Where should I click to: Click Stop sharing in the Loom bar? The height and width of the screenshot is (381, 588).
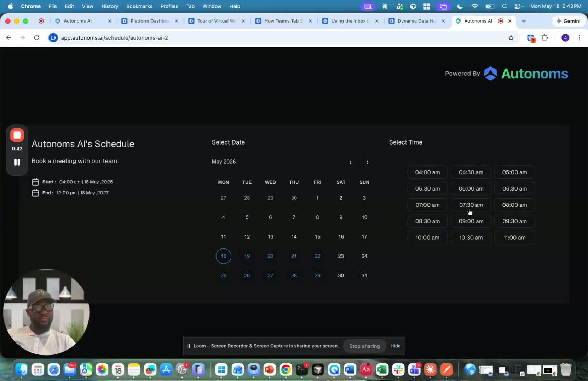point(364,346)
